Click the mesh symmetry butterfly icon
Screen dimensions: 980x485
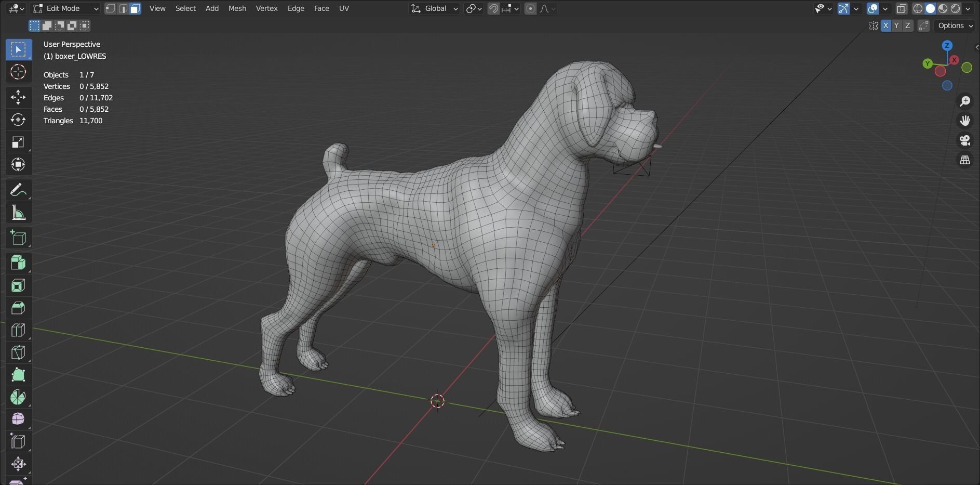point(874,25)
